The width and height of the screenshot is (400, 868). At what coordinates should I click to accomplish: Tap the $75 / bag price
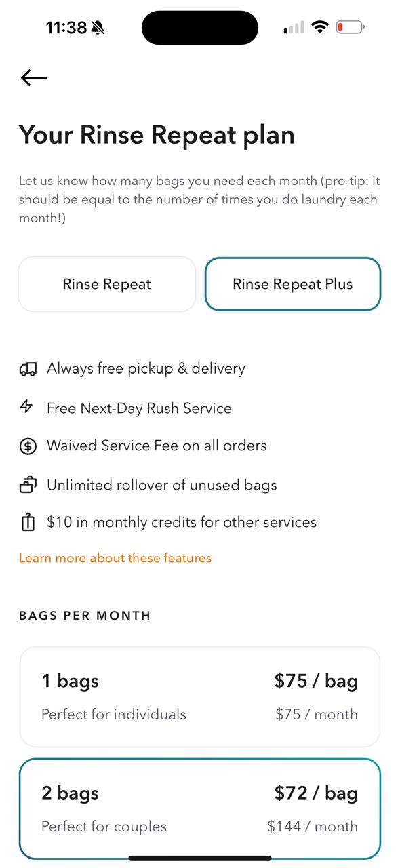click(x=316, y=681)
